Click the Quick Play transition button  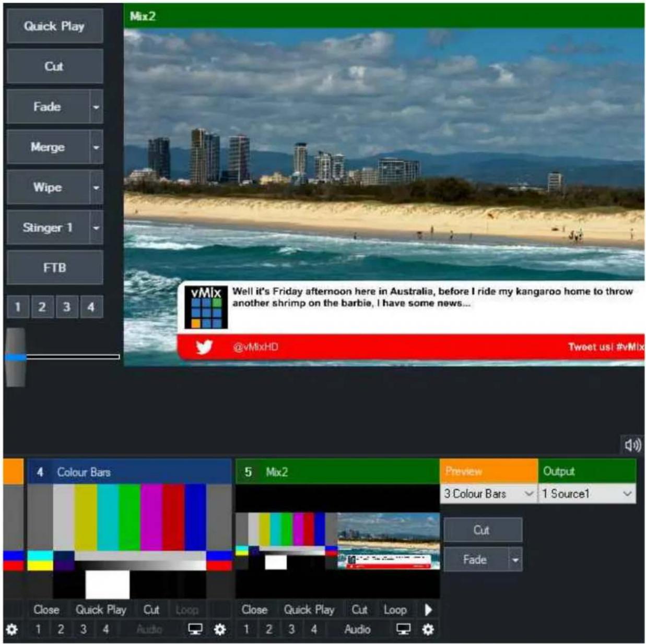pyautogui.click(x=55, y=26)
